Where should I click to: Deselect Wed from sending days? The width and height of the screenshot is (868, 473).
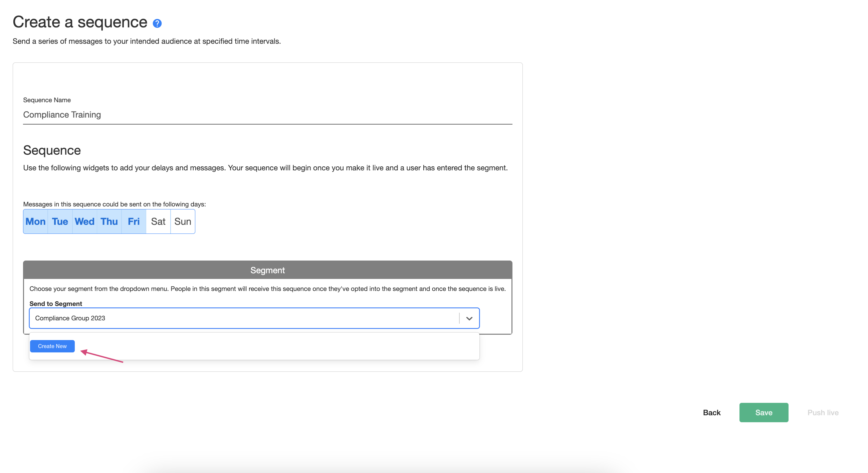tap(84, 221)
